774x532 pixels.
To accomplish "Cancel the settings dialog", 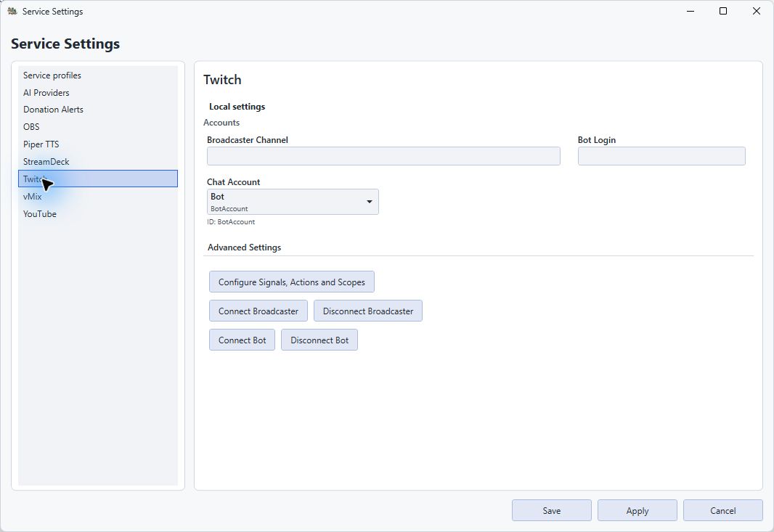I will (x=722, y=510).
